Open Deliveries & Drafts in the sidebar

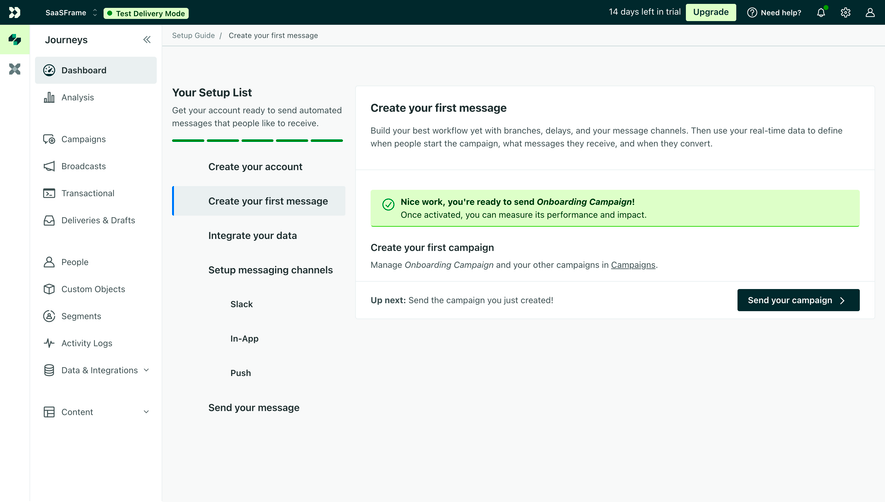click(x=96, y=220)
